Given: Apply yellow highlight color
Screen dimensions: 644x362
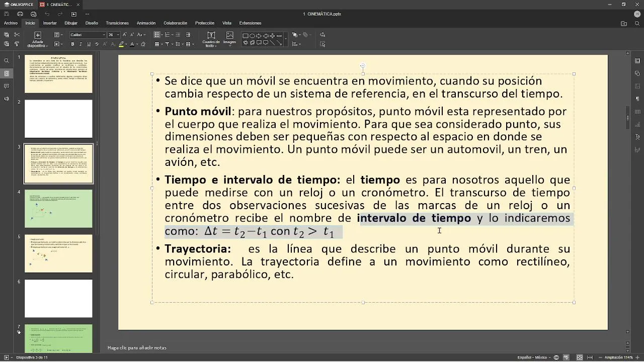Looking at the screenshot, I should (121, 44).
